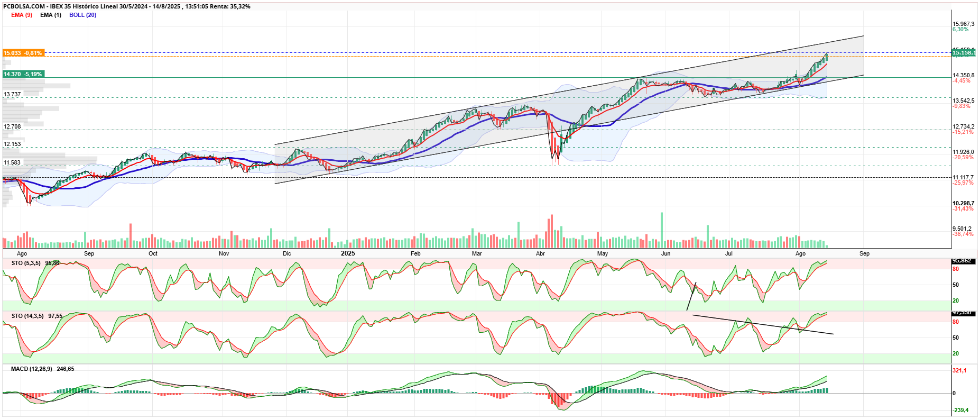Select the STO (5,3,5) indicator label
Viewport: 980px width, 419px height.
point(26,263)
